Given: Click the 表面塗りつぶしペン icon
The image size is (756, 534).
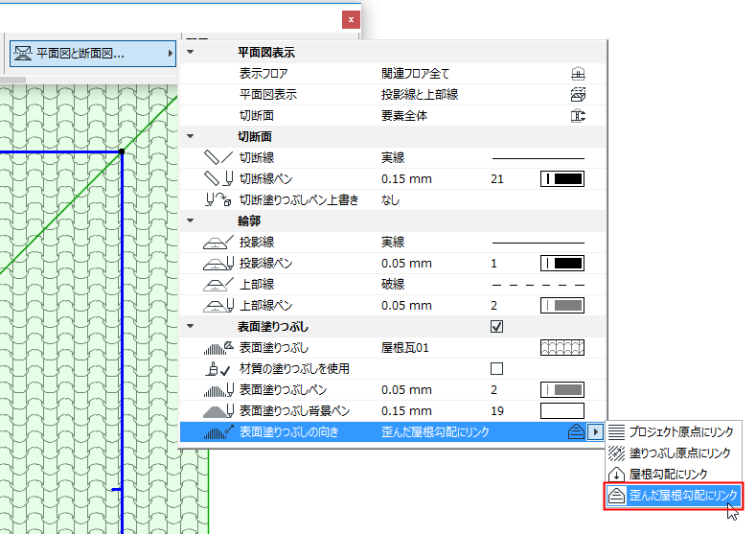Looking at the screenshot, I should click(x=218, y=390).
